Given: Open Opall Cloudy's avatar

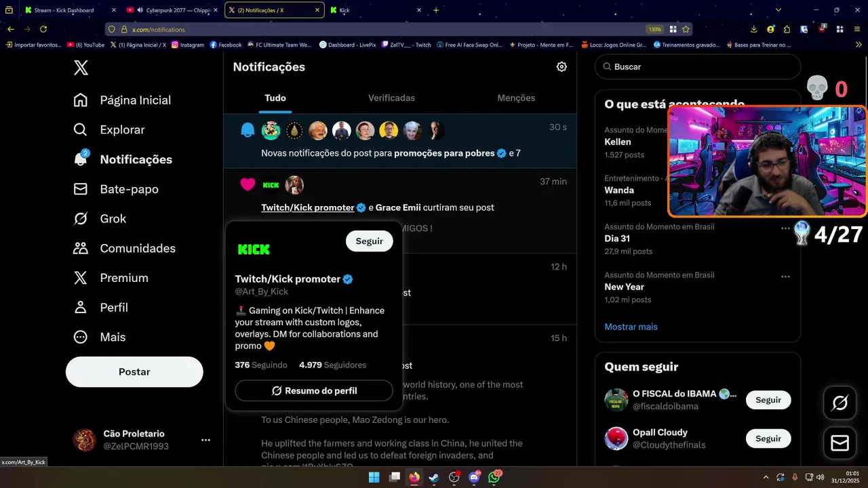Looking at the screenshot, I should [616, 439].
